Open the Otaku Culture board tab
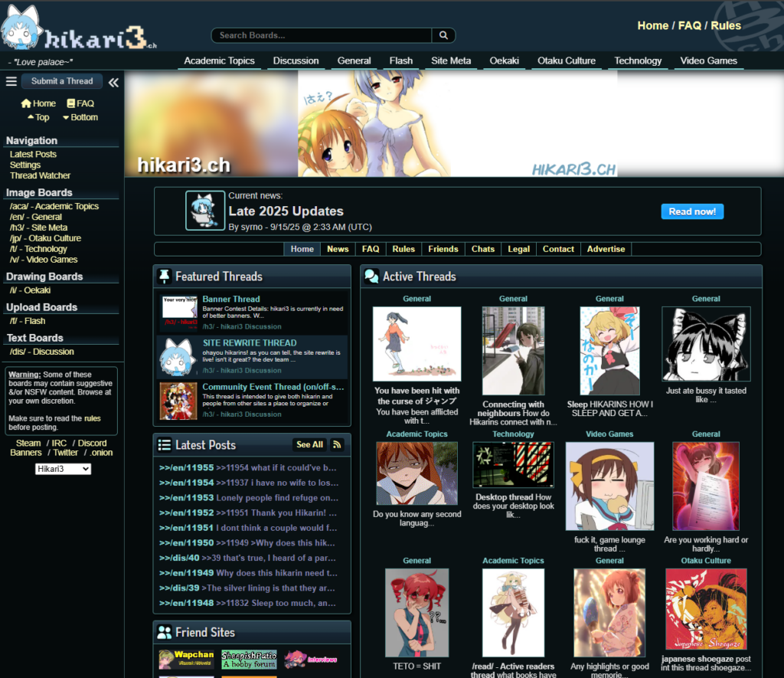The image size is (784, 678). tap(566, 61)
